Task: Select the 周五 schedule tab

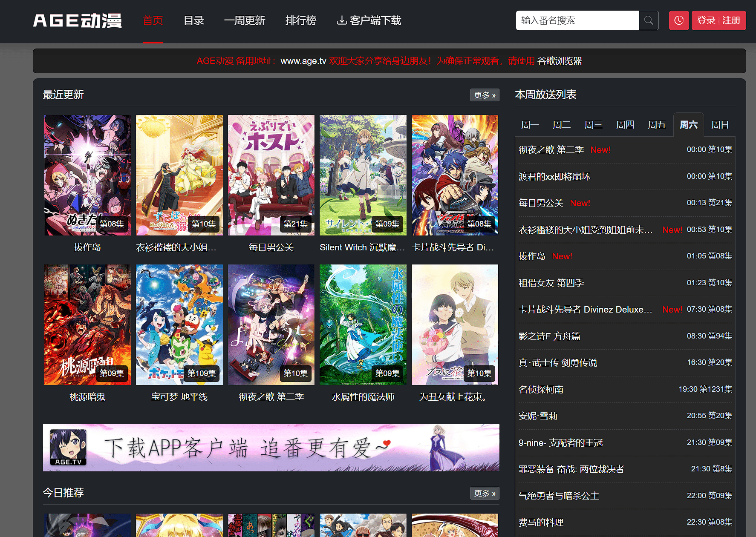Action: (x=657, y=125)
